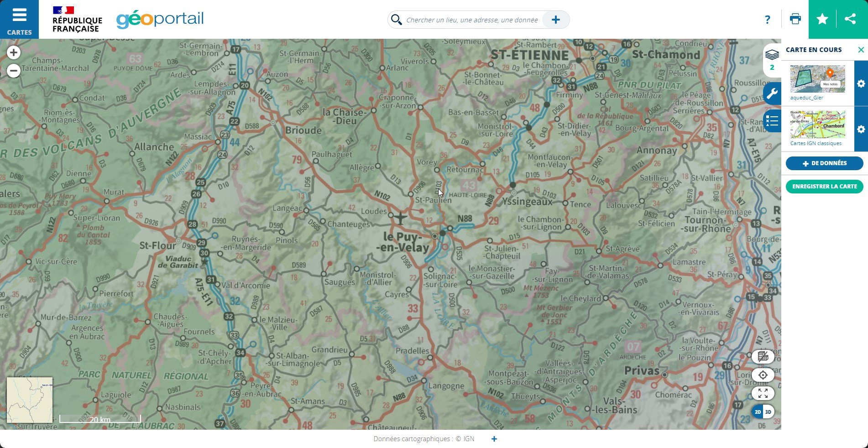Click le Puy-en-Velay label on map
The image size is (868, 448).
coord(403,242)
